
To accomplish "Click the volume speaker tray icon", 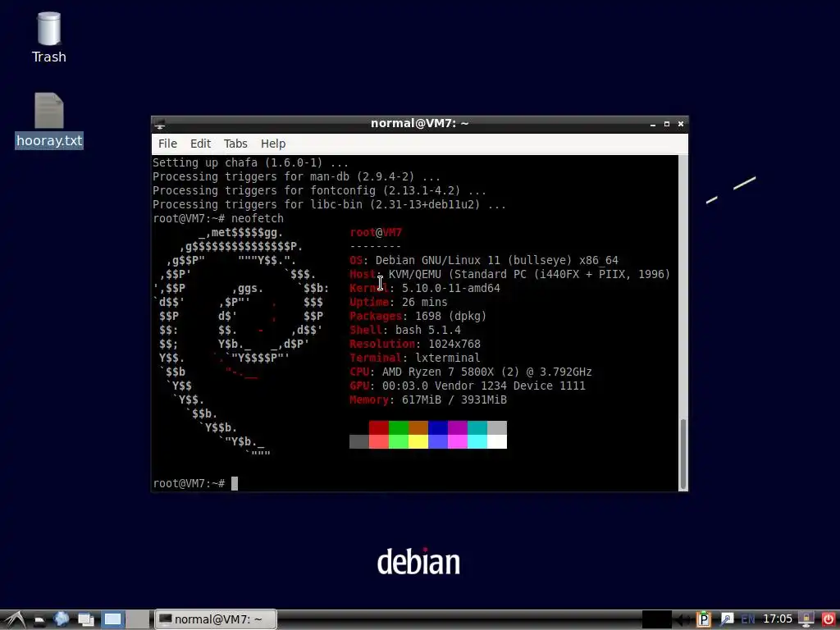I will click(x=682, y=619).
